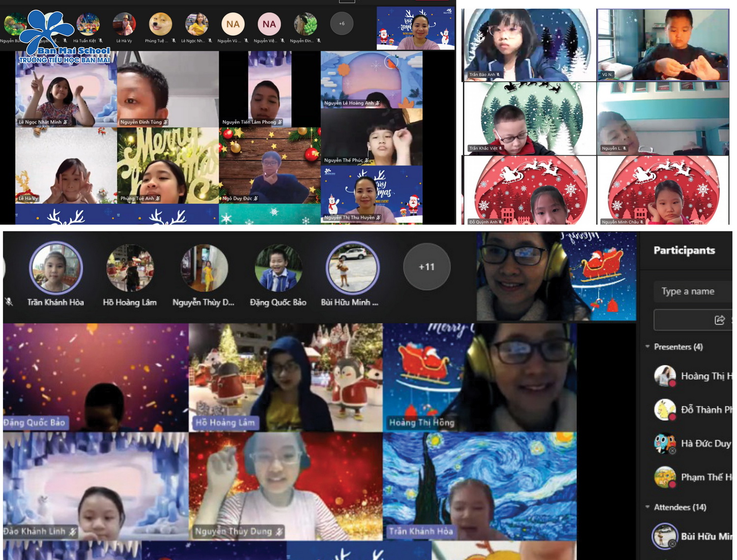Click the Shiba dog avatar of Phùng Tuệ
This screenshot has width=737, height=560.
(x=160, y=24)
